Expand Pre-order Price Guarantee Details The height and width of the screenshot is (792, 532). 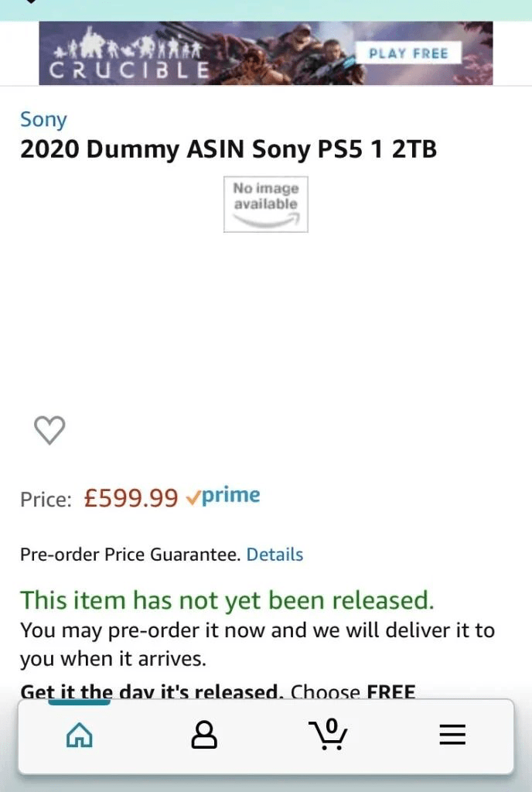pyautogui.click(x=275, y=555)
